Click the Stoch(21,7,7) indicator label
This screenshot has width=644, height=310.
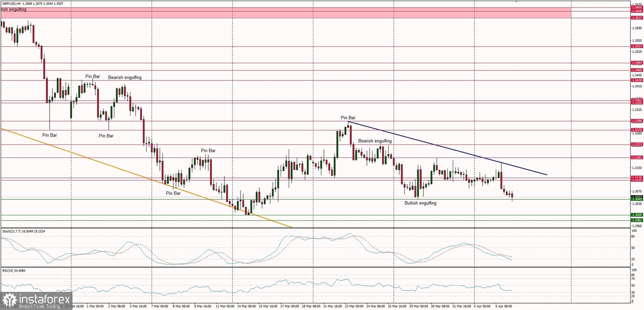pos(12,231)
